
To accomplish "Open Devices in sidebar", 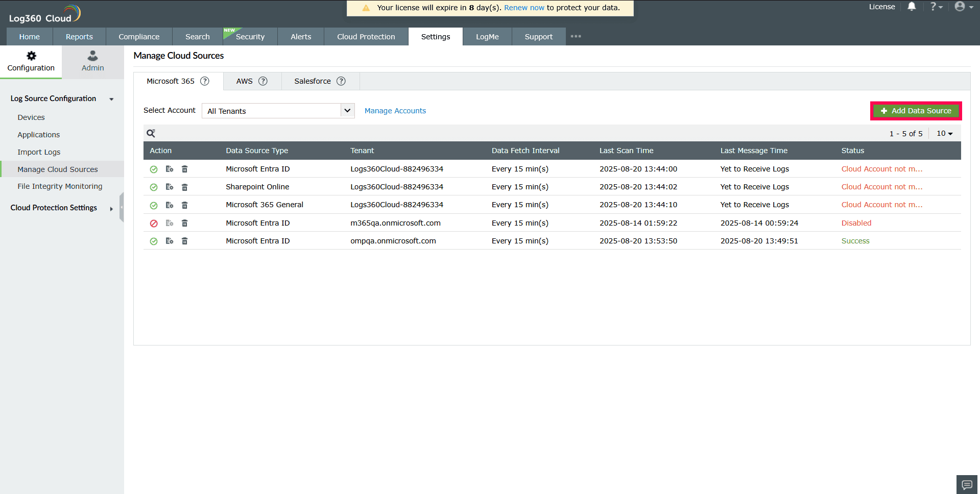I will (31, 117).
